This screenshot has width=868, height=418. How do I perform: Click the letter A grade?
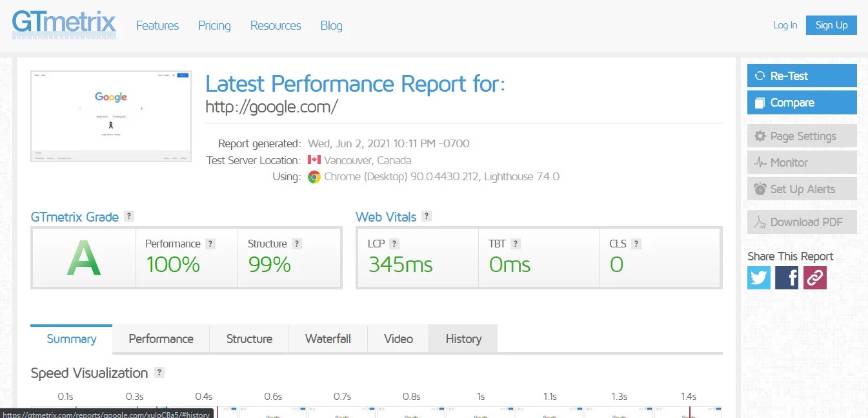[84, 257]
